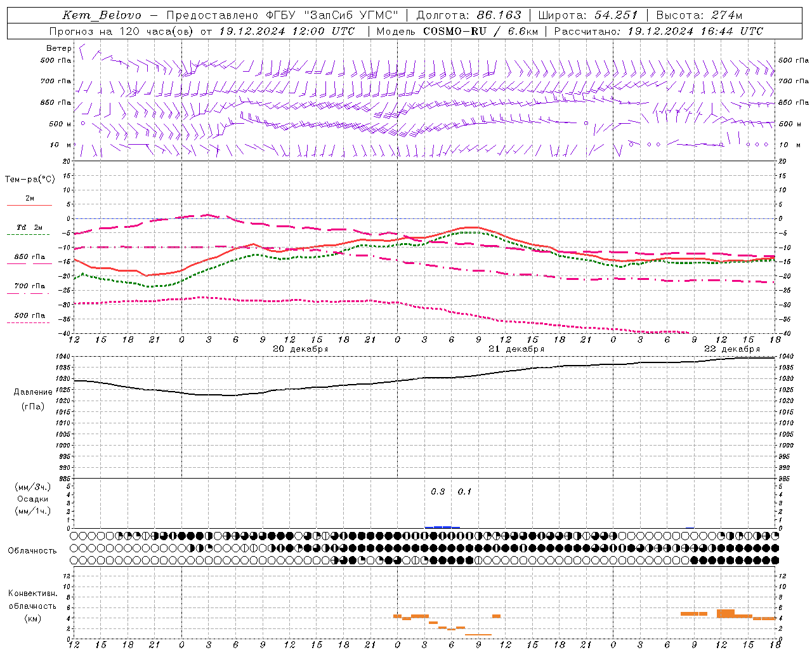Click the '0.3' precipitation amount value
Image resolution: width=812 pixels, height=650 pixels.
438,492
